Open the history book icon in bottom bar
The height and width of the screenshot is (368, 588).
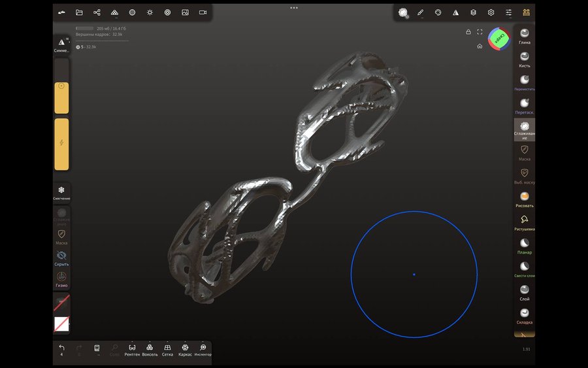97,350
